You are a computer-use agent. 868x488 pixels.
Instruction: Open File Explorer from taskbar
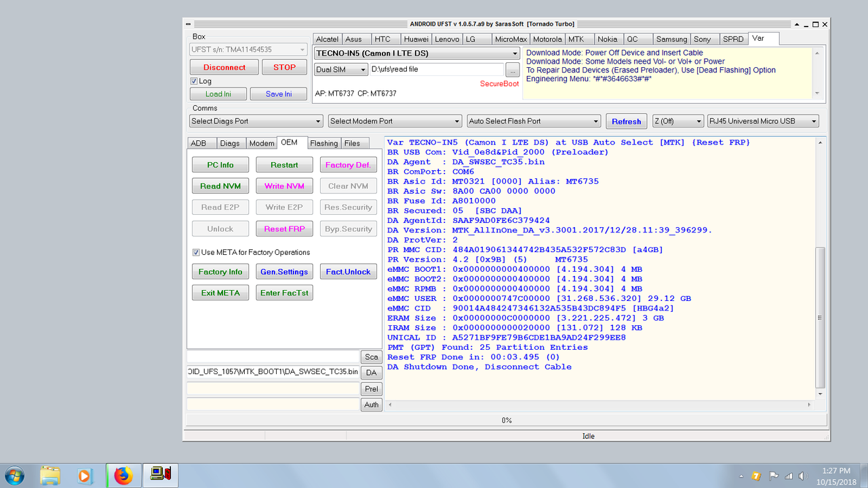(52, 476)
